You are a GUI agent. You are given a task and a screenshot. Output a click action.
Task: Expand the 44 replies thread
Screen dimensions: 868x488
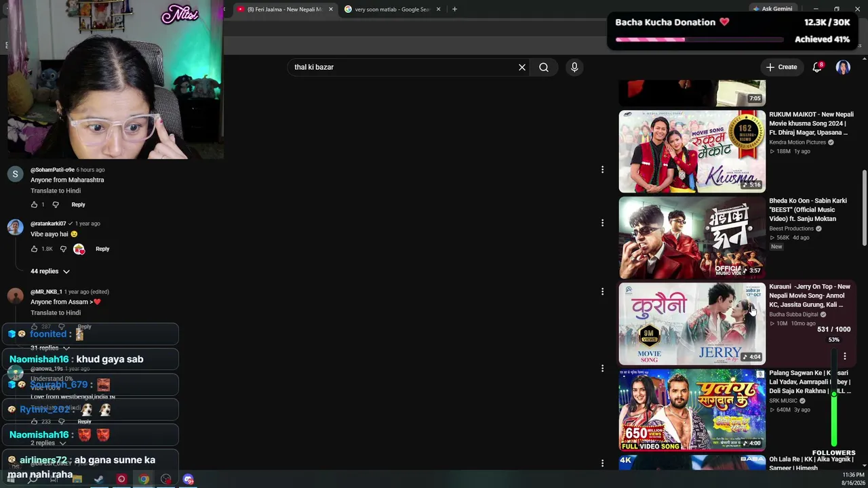[x=50, y=271]
